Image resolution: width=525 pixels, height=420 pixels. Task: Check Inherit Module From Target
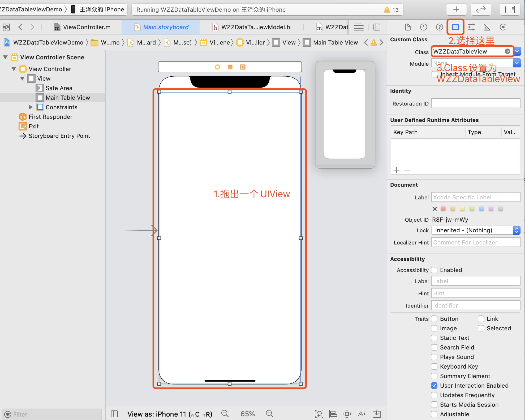click(x=434, y=74)
